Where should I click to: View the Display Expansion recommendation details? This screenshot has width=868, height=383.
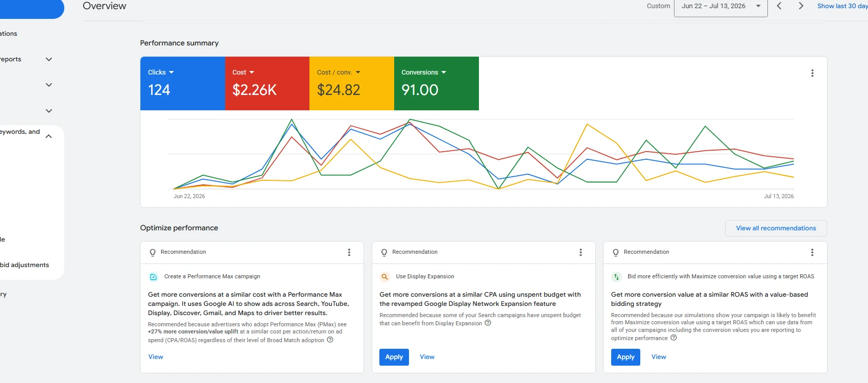point(427,357)
